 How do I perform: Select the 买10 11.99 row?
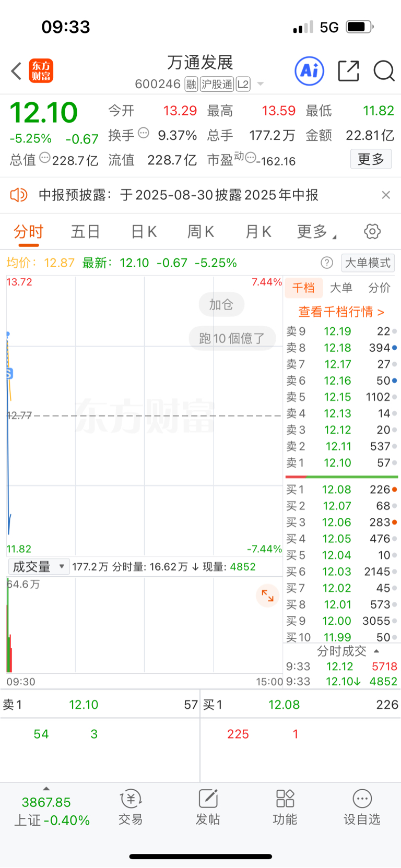pyautogui.click(x=341, y=637)
